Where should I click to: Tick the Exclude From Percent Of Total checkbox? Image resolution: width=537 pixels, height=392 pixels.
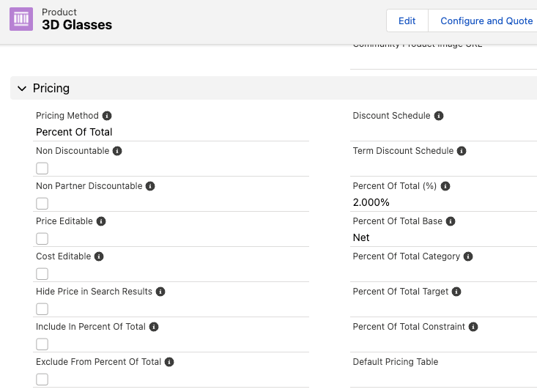(42, 380)
